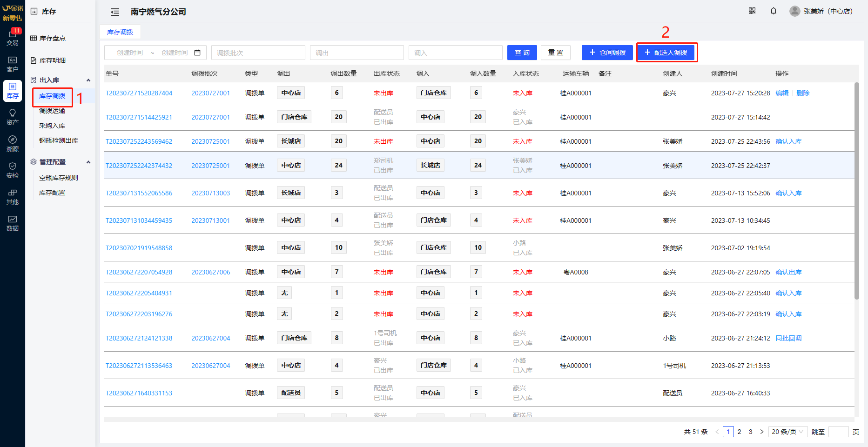Click the user avatar icon
Image resolution: width=868 pixels, height=447 pixels.
point(795,11)
